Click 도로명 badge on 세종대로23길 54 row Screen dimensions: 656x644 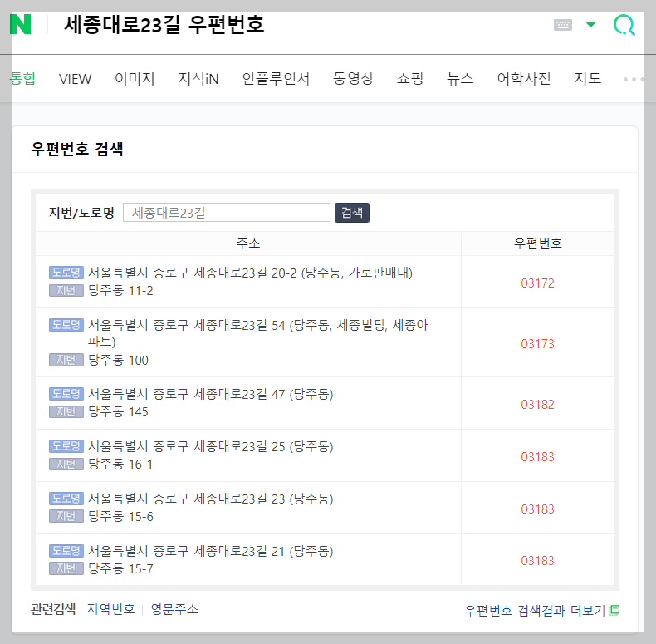(x=66, y=325)
